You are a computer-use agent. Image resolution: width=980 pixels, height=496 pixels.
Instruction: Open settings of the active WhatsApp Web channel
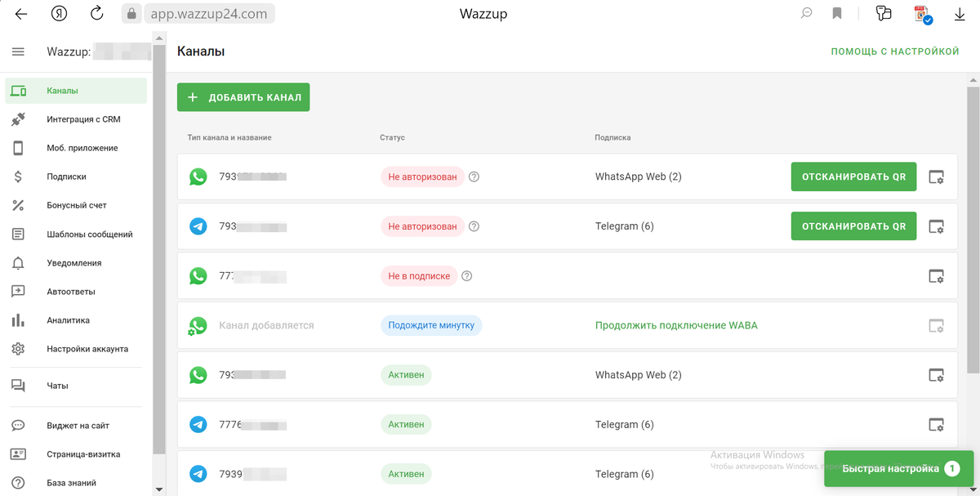point(937,375)
